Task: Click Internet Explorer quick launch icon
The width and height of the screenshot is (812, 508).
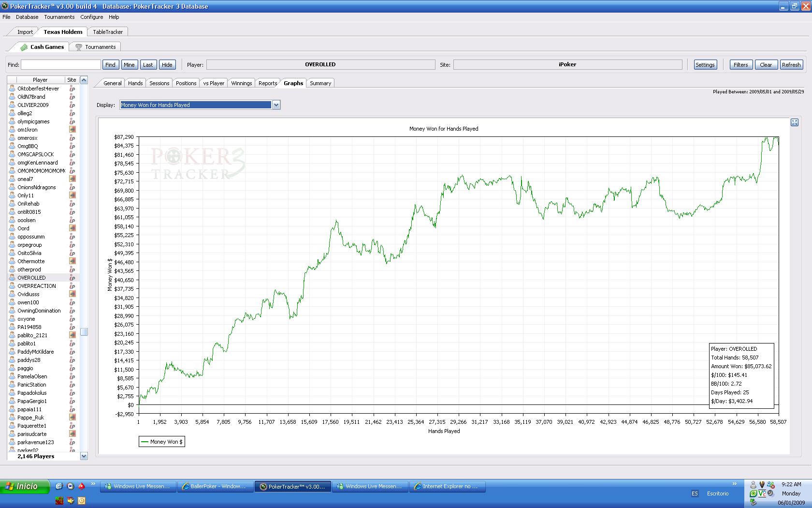Action: [59, 486]
